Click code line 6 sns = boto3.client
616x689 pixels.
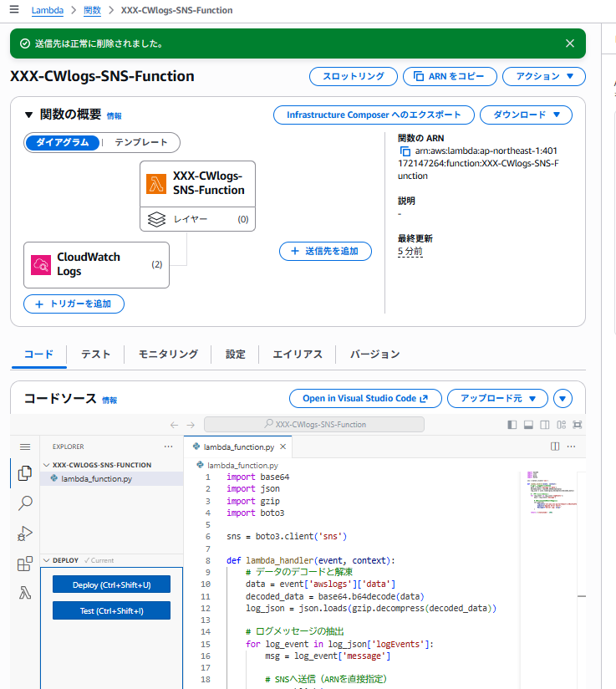[287, 536]
